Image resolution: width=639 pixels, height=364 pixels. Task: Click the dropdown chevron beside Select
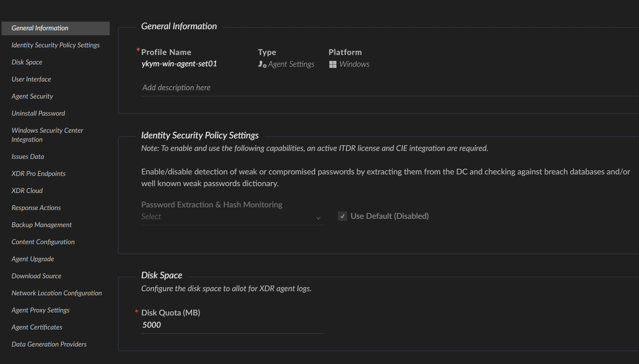click(318, 218)
